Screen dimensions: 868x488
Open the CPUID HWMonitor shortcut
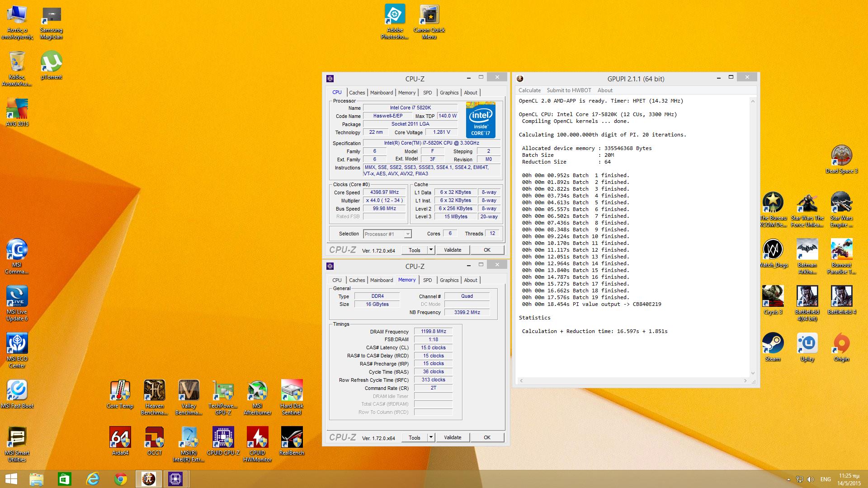(x=257, y=445)
